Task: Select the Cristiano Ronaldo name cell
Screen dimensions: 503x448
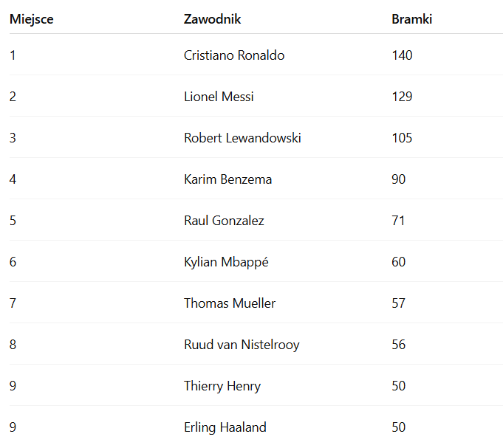Action: pos(233,55)
